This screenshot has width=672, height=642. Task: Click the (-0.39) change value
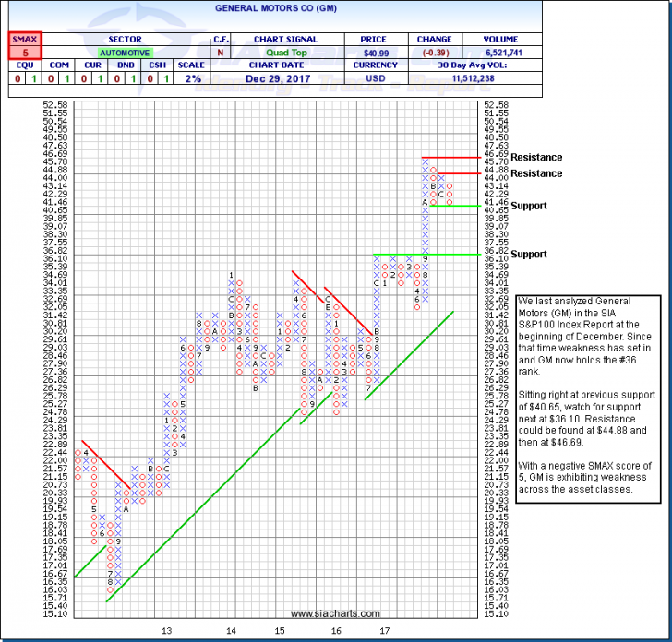click(x=434, y=53)
